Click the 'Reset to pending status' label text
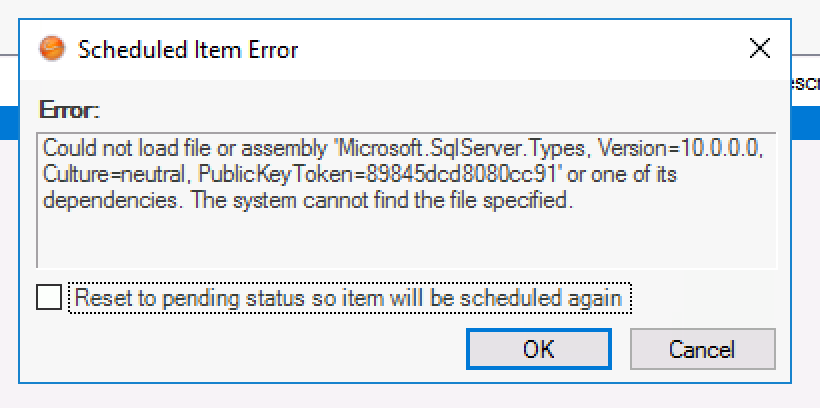 click(x=349, y=298)
